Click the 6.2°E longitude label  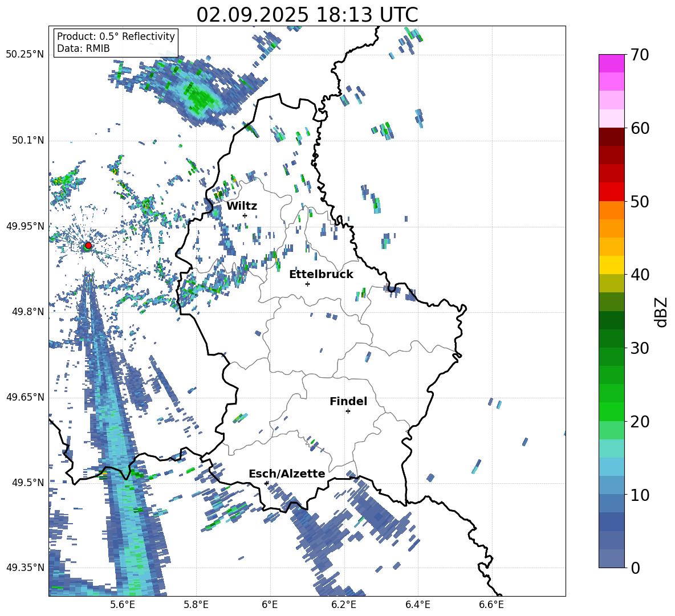pos(344,605)
